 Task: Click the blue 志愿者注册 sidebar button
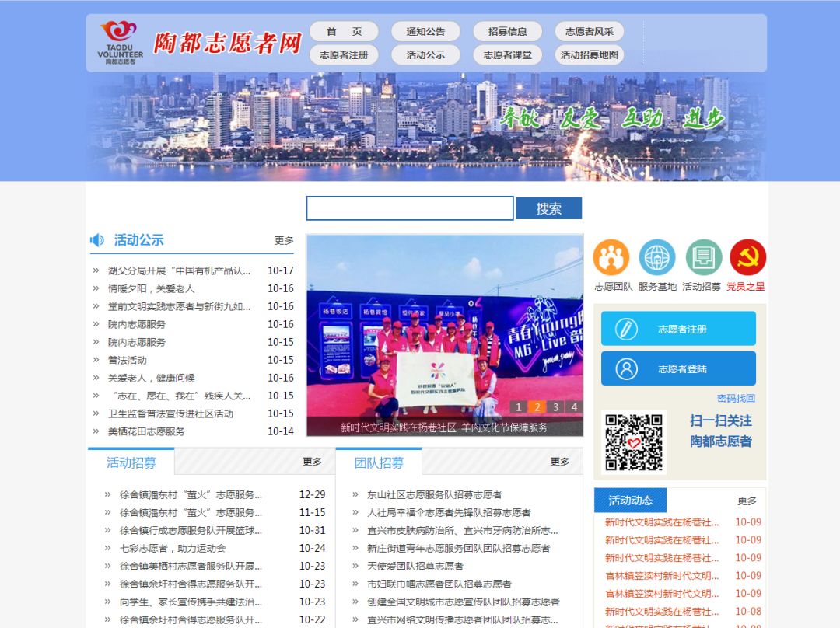point(678,329)
